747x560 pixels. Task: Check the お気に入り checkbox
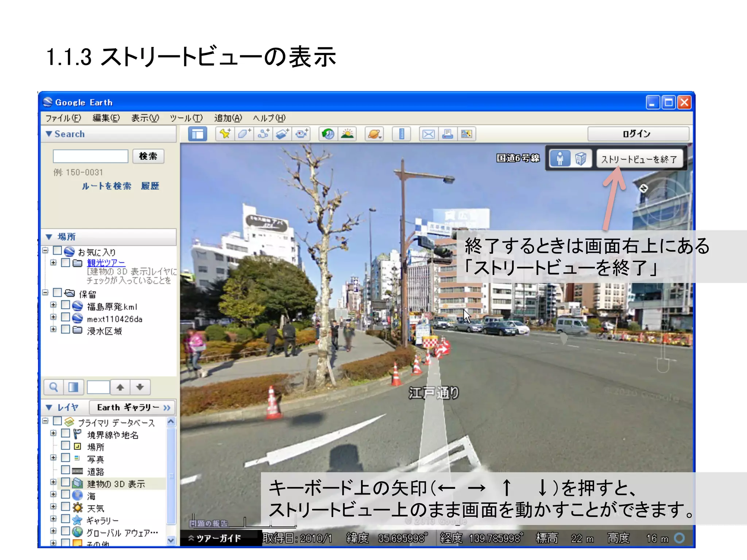57,251
